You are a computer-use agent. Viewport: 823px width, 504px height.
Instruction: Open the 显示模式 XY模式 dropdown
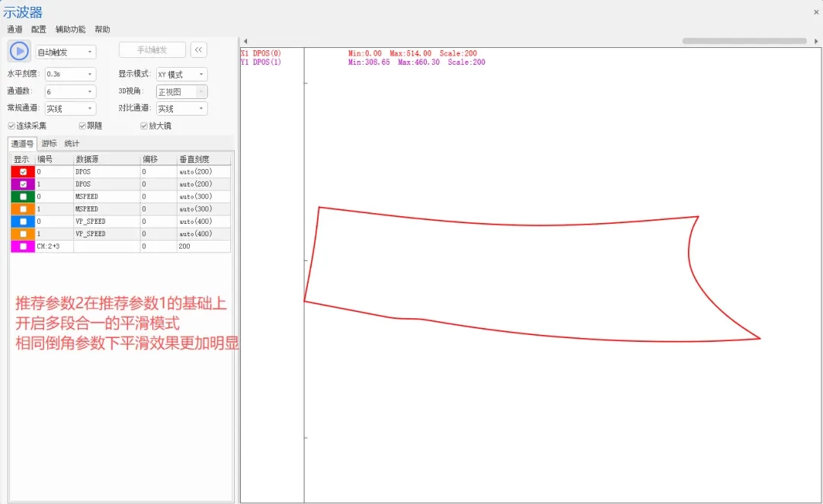click(181, 75)
